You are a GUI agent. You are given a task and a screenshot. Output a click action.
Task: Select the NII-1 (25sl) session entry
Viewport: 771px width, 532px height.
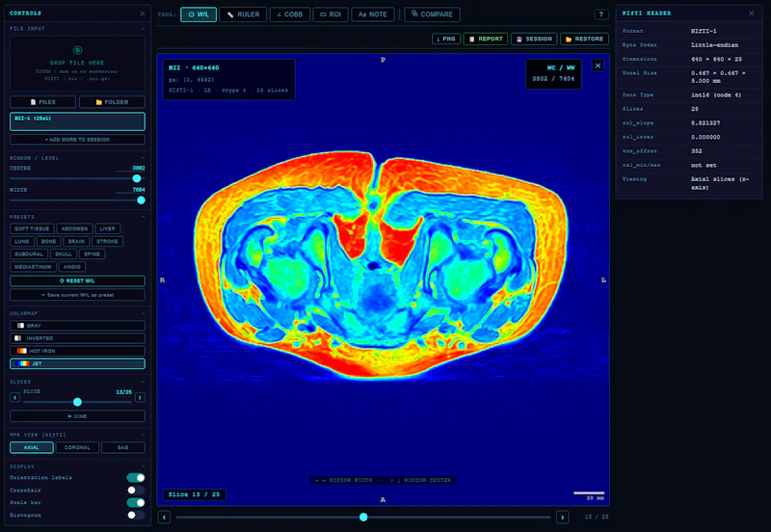point(77,121)
